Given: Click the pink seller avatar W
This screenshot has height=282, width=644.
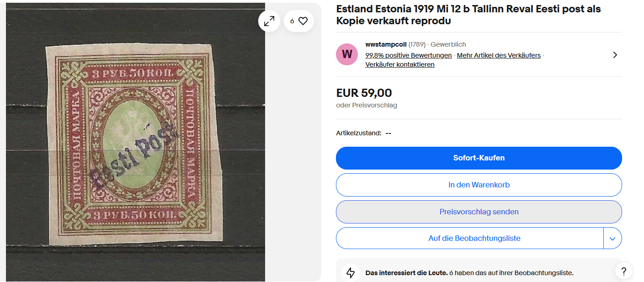Looking at the screenshot, I should click(x=347, y=54).
